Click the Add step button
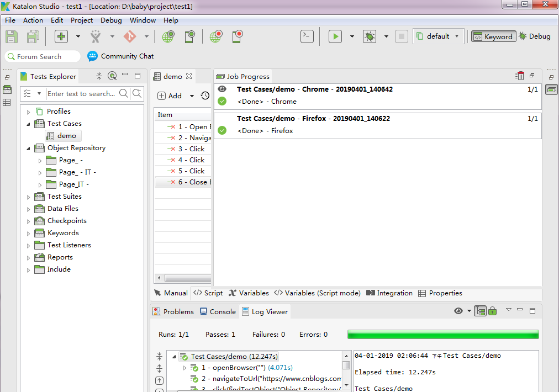 pyautogui.click(x=170, y=96)
